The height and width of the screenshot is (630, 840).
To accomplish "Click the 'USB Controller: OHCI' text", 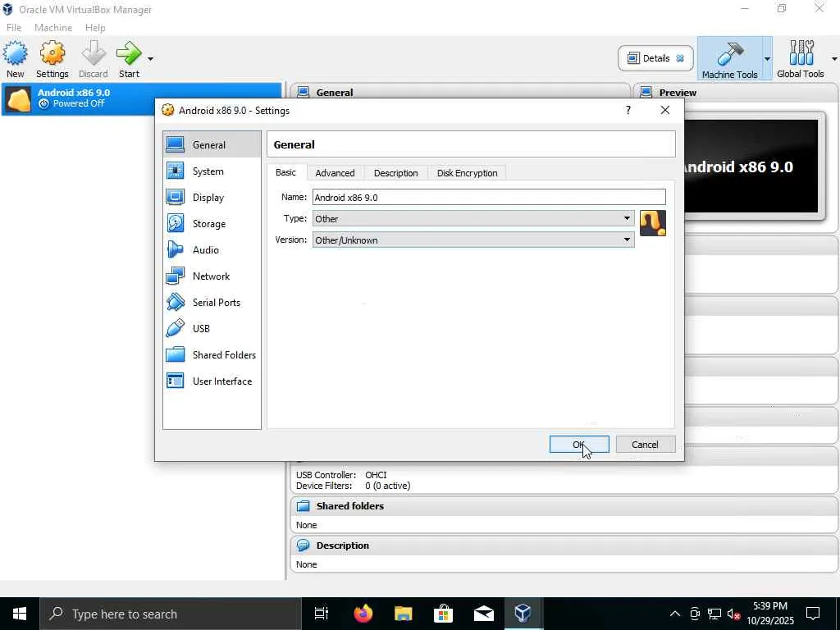I will (x=341, y=475).
